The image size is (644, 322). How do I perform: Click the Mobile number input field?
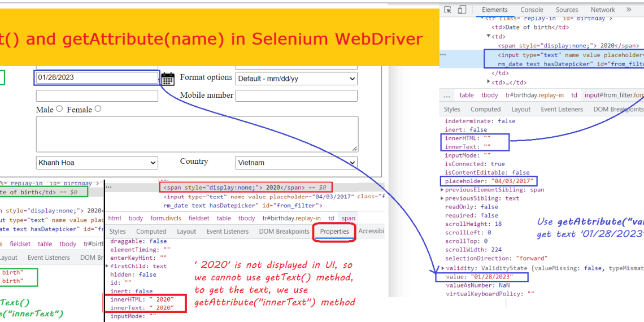(x=296, y=95)
